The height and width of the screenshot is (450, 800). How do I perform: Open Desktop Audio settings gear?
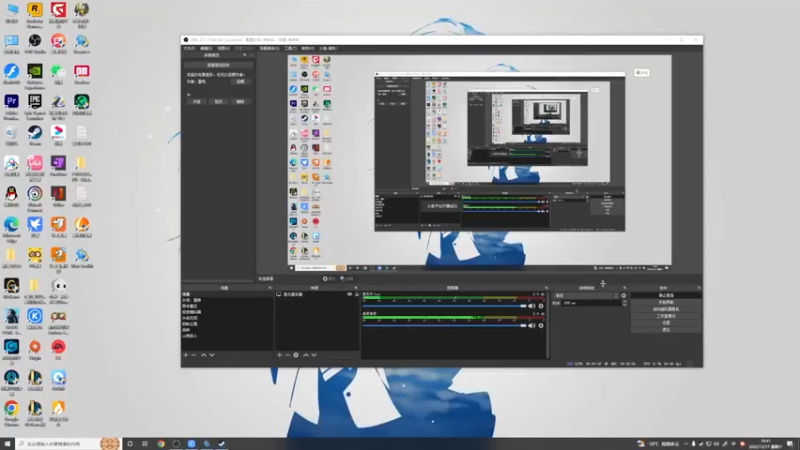point(541,326)
